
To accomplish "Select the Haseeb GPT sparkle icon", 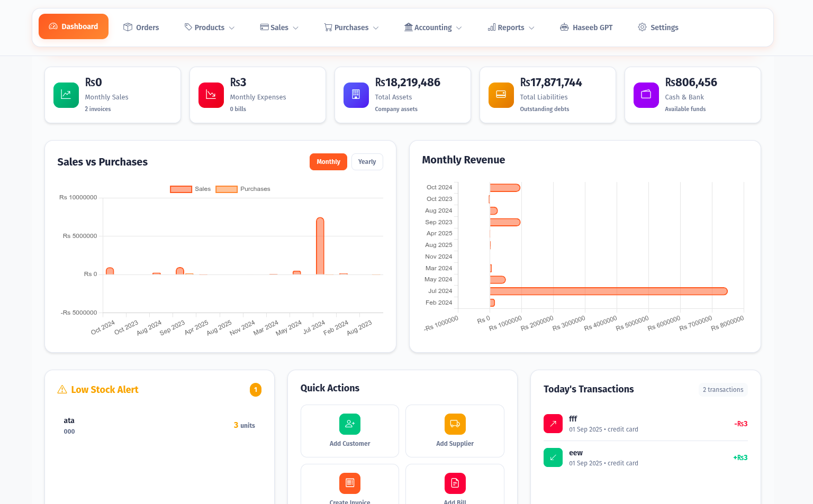I will click(564, 27).
